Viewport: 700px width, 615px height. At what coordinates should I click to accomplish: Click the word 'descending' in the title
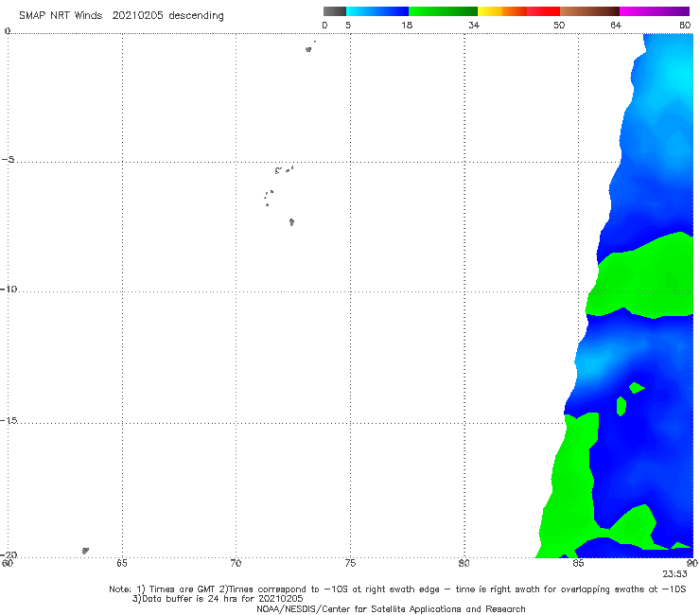(196, 16)
